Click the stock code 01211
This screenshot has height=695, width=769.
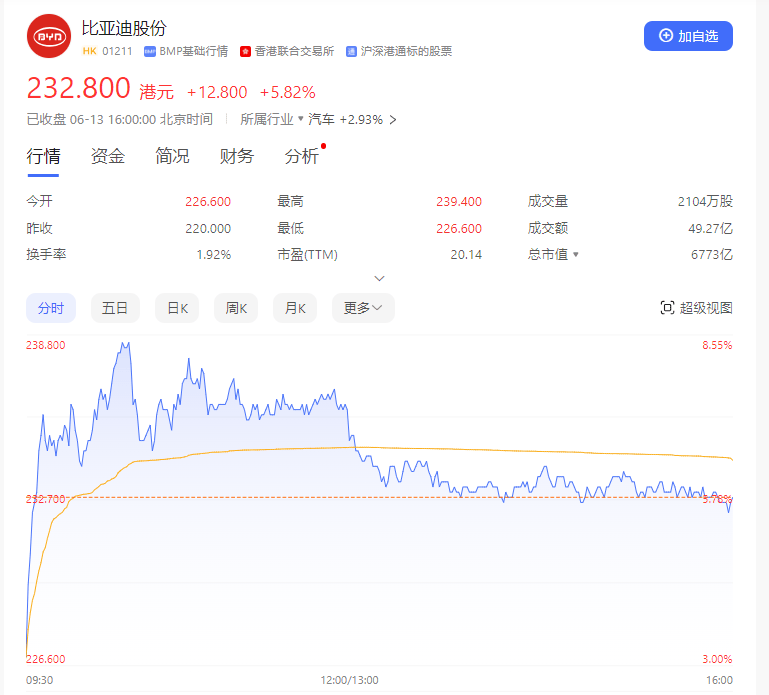(117, 51)
